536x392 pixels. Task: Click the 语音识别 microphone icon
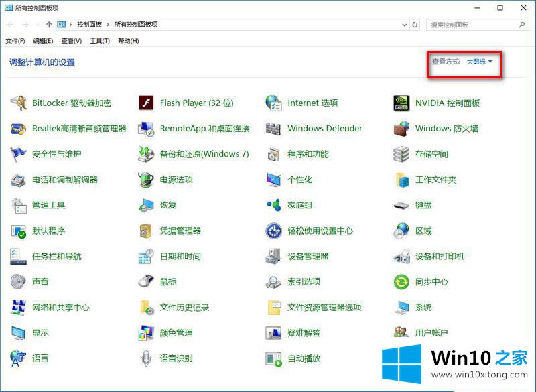146,358
